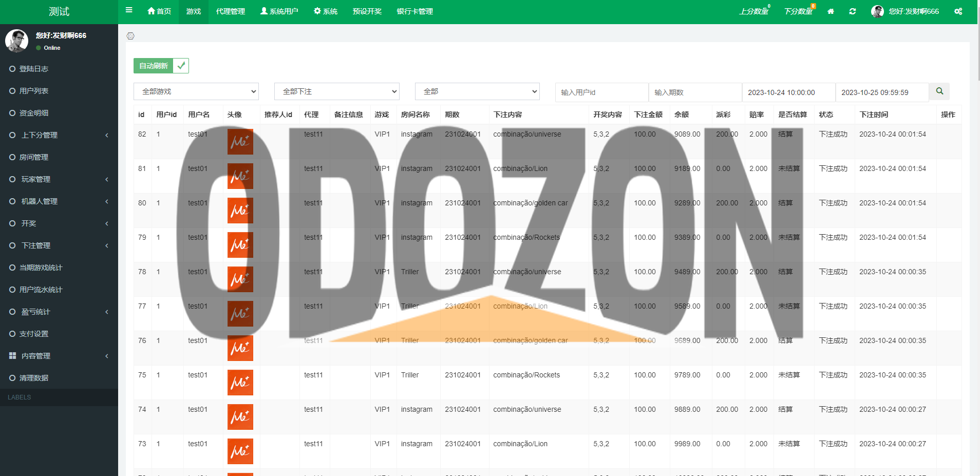Select the 游戏 top menu item
The image size is (980, 476).
194,11
